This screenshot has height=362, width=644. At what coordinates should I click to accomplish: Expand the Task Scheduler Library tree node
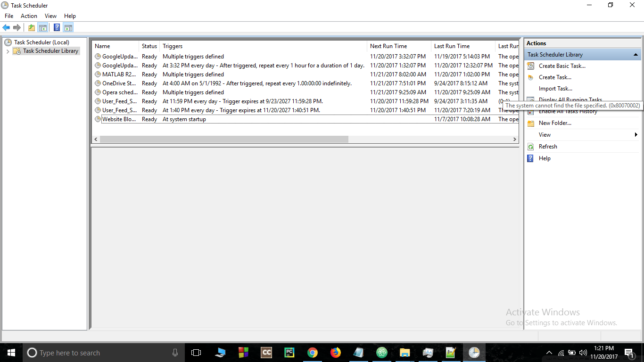(x=8, y=51)
